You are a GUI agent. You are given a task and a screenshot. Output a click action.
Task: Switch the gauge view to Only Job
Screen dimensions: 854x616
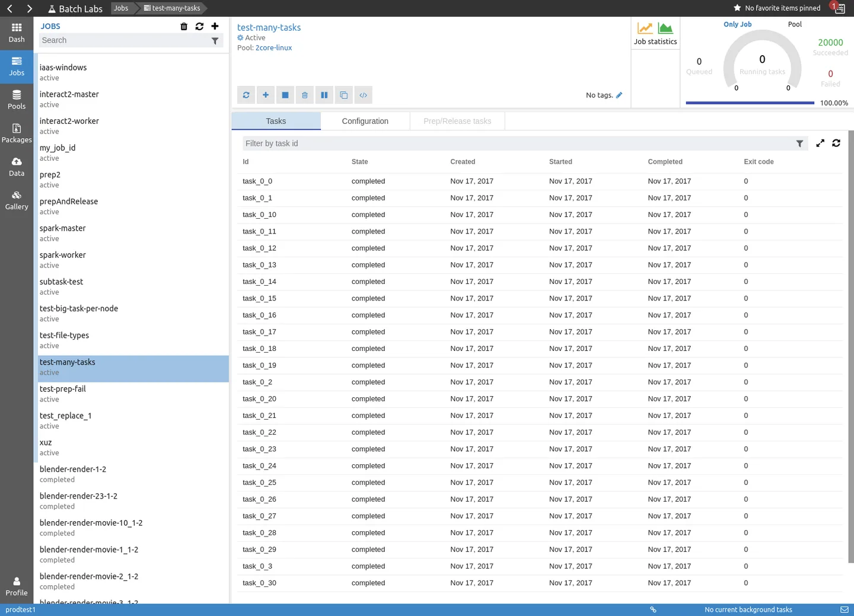point(737,24)
